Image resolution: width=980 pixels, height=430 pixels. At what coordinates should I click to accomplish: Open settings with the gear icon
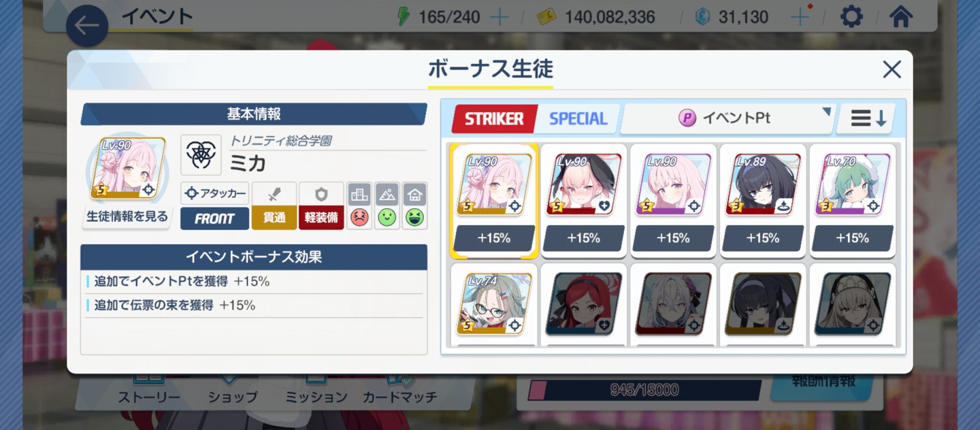(x=852, y=17)
